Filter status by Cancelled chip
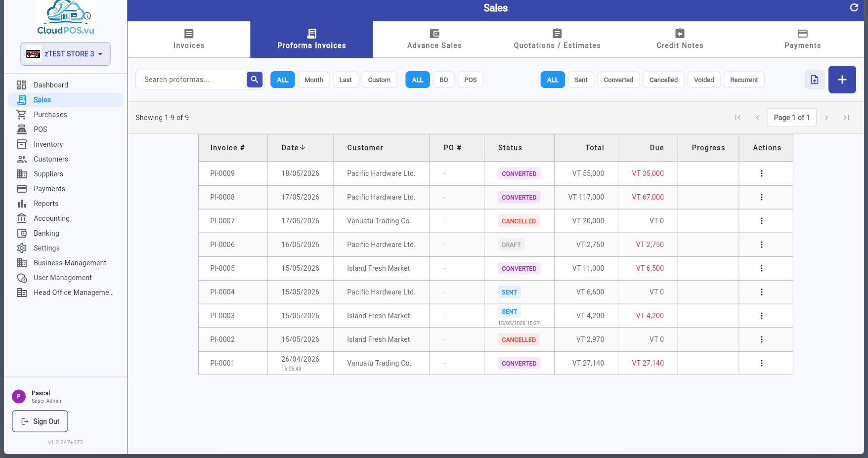Screen dimensions: 868x458 tap(663, 80)
